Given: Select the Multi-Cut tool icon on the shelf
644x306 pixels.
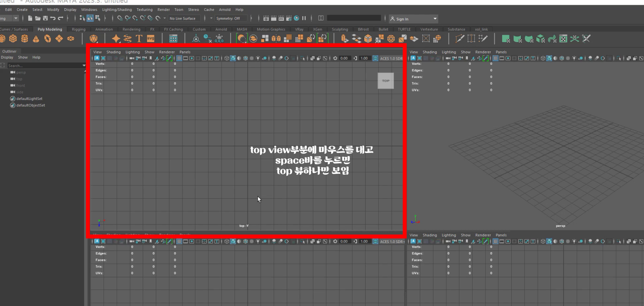Looking at the screenshot, I should pos(460,39).
